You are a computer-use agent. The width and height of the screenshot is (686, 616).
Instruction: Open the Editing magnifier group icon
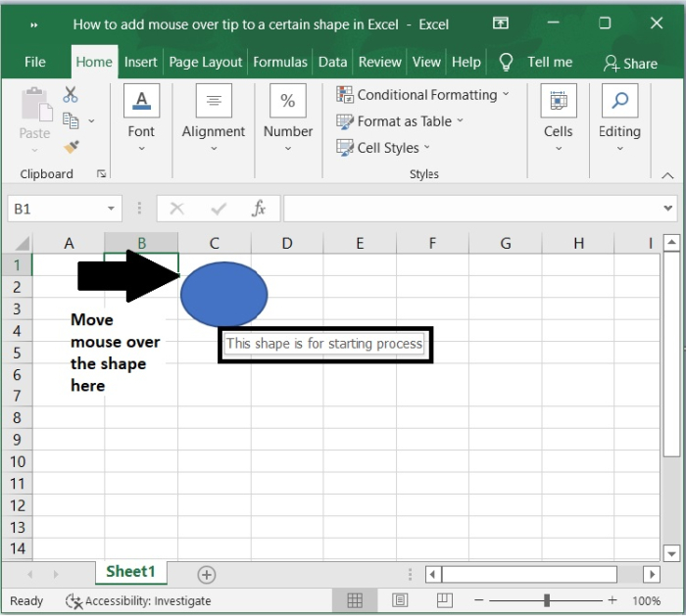click(x=619, y=101)
